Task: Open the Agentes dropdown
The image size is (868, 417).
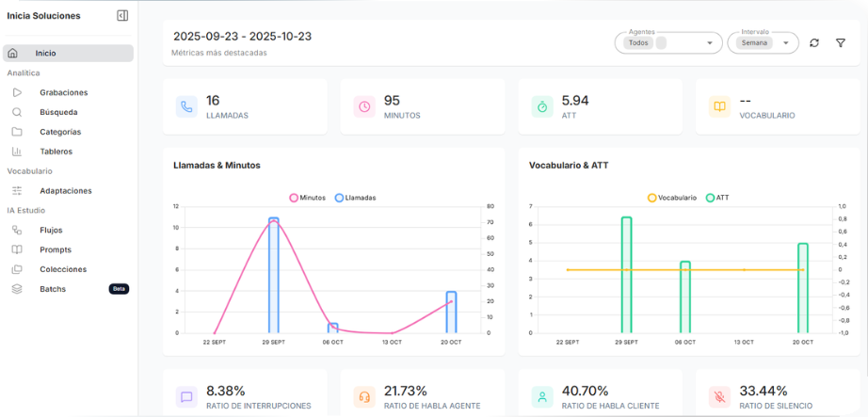Action: [709, 43]
